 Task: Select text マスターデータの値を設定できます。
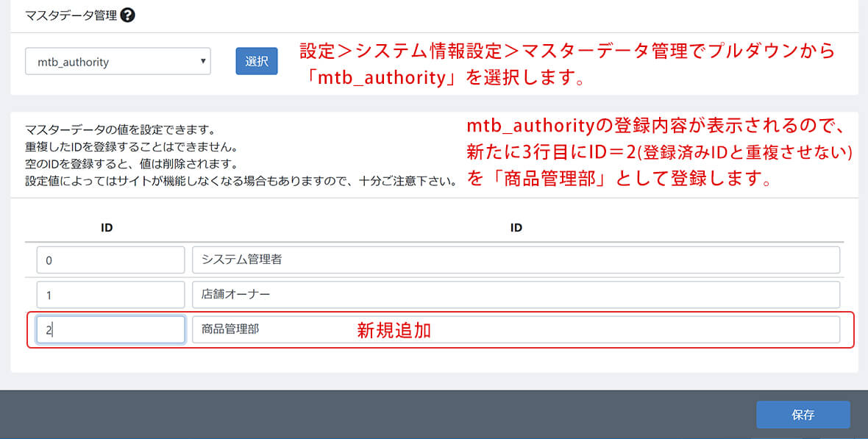pos(120,130)
